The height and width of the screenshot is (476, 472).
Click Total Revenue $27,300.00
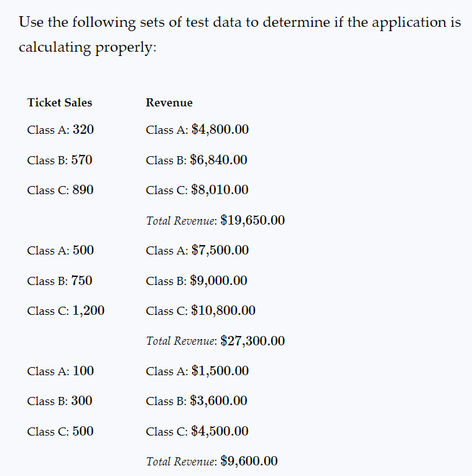point(215,341)
